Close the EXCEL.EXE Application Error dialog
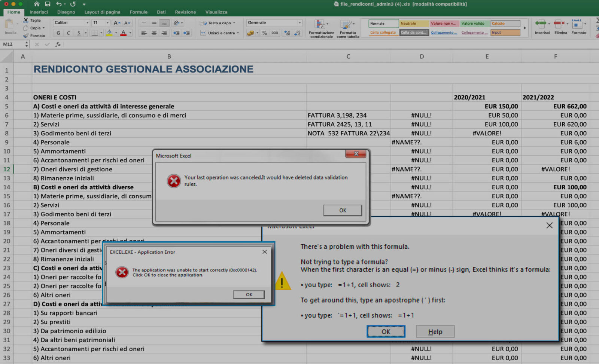 (x=265, y=252)
